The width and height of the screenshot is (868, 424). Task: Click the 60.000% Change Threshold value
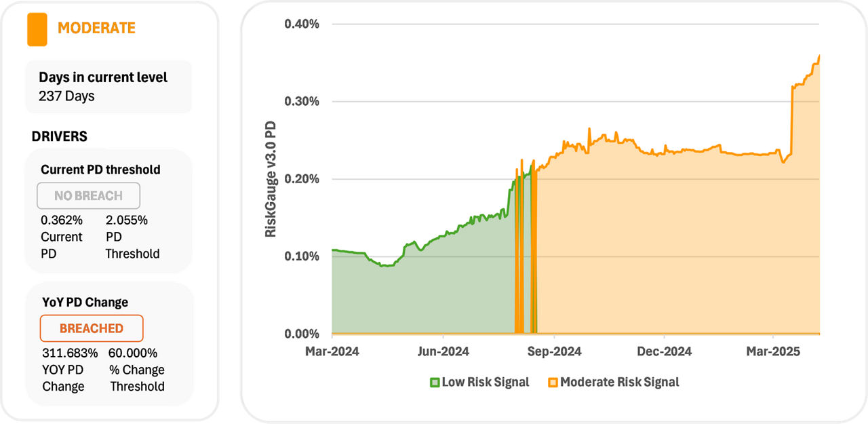(133, 353)
